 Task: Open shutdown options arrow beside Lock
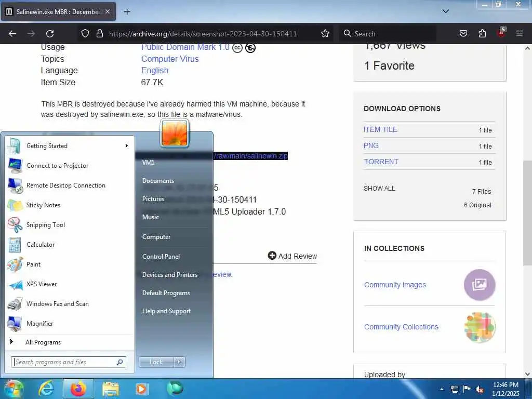coord(179,362)
